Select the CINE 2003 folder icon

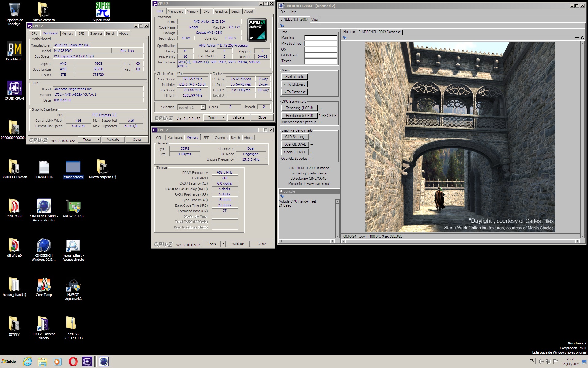coord(14,208)
